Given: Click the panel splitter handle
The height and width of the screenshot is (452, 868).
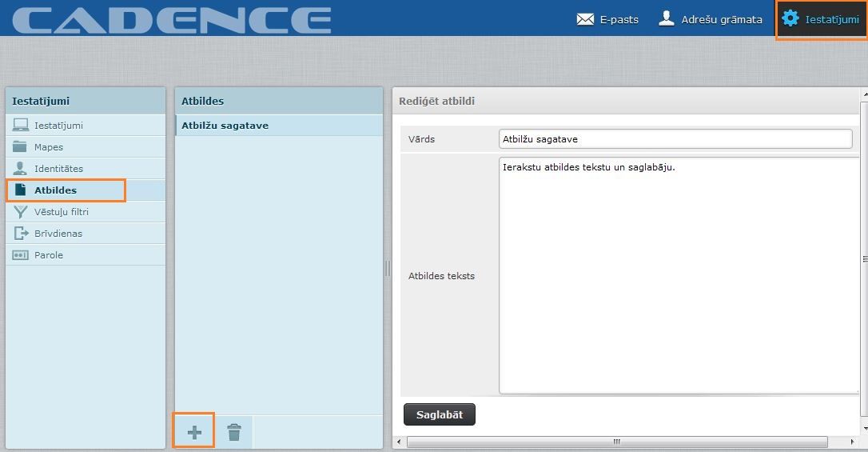Looking at the screenshot, I should point(388,268).
